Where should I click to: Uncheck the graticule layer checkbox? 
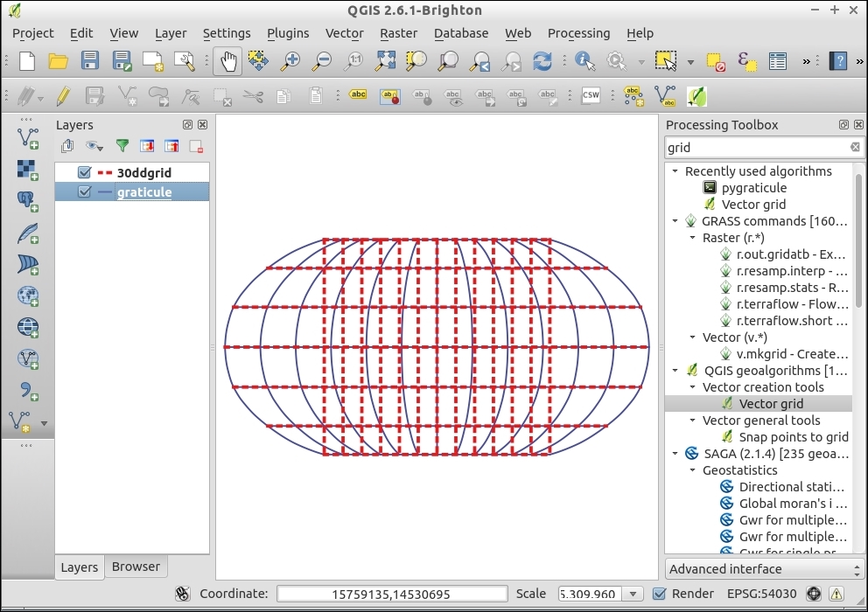pos(85,192)
